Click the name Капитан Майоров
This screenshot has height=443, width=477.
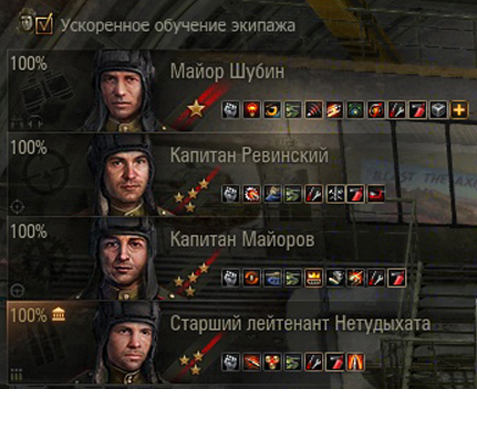(x=242, y=239)
